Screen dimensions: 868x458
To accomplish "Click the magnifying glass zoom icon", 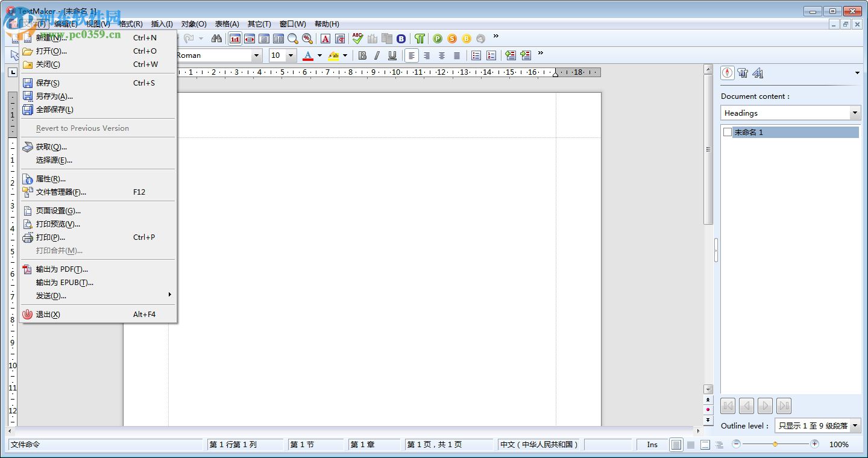I will [293, 39].
